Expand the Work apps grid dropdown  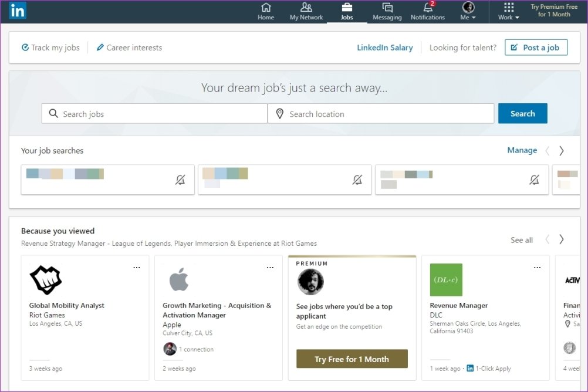point(509,12)
